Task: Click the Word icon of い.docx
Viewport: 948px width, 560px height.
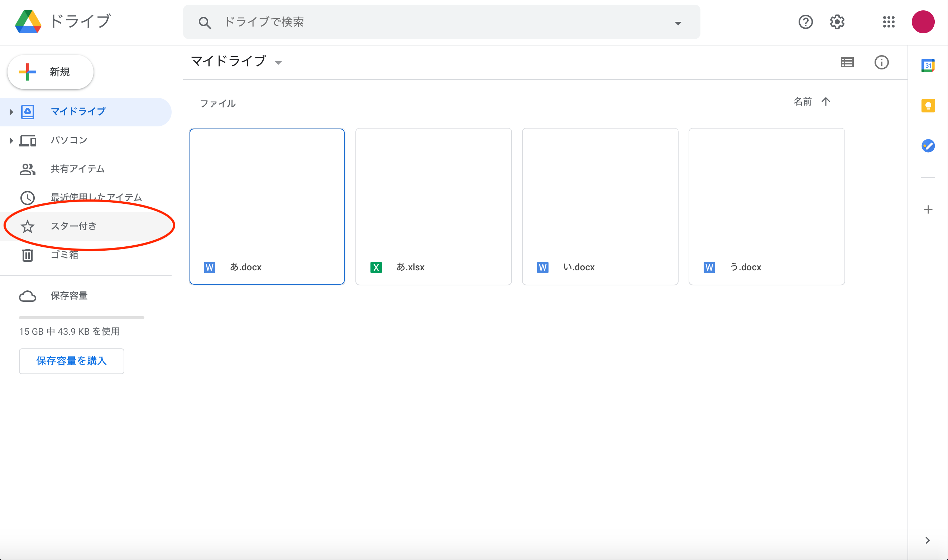Action: 542,267
